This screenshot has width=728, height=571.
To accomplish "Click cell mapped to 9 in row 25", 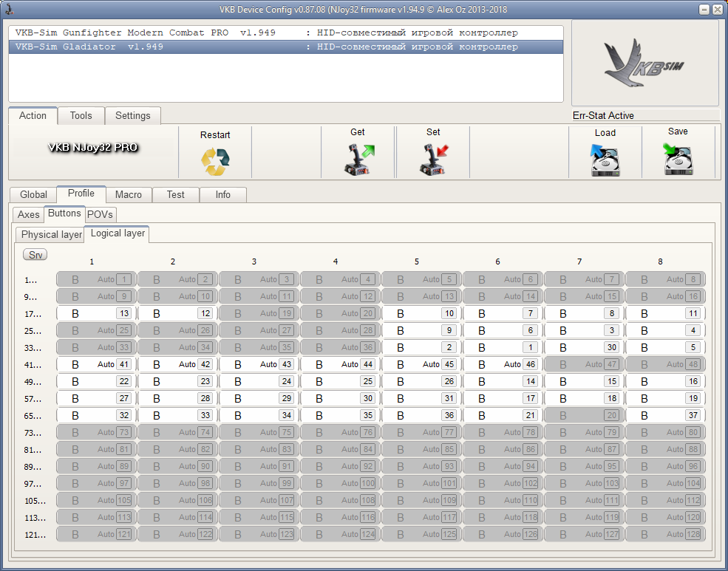I will click(421, 331).
